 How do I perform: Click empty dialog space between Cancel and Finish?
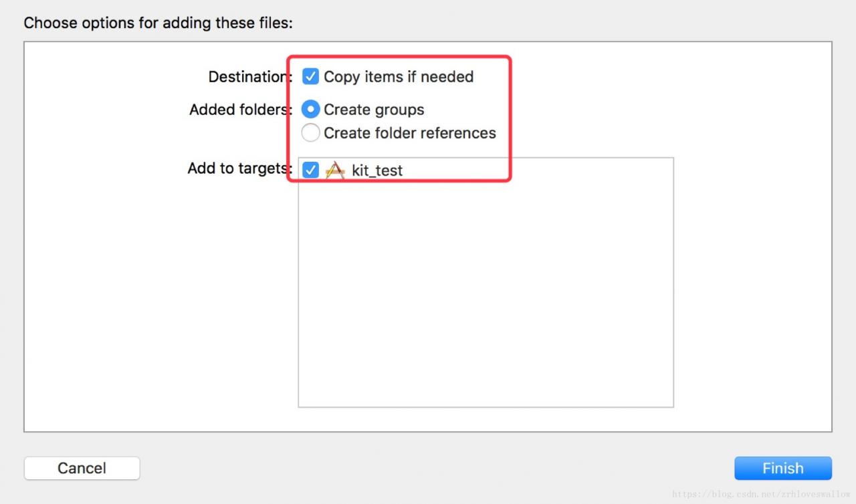click(435, 468)
